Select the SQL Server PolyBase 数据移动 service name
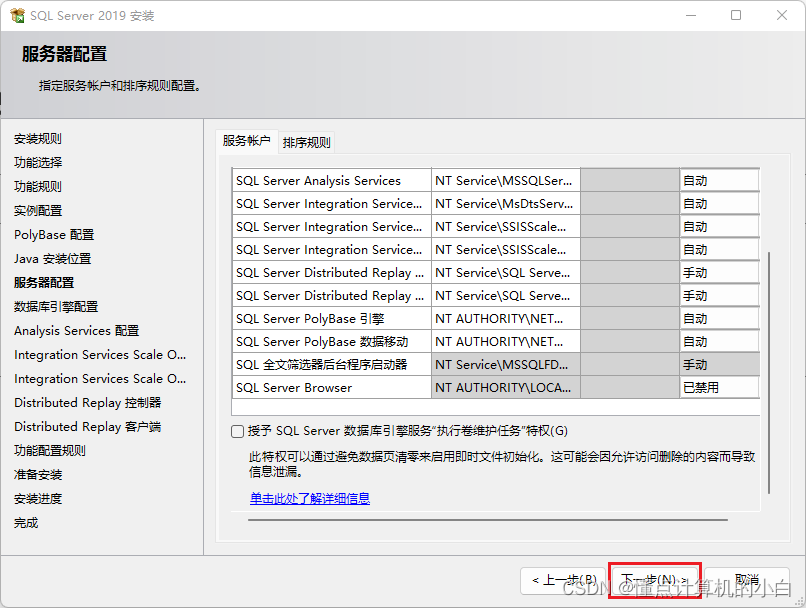The image size is (806, 608). pos(332,342)
